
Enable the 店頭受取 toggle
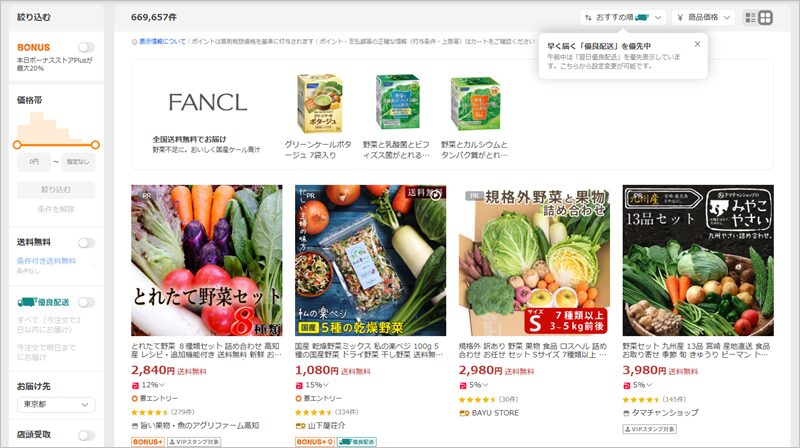pyautogui.click(x=86, y=435)
